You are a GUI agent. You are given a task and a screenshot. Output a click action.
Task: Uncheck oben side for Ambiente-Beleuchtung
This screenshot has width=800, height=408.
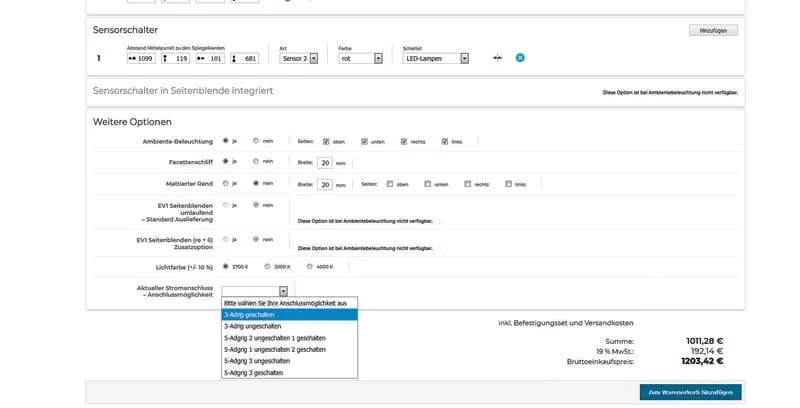coord(326,141)
